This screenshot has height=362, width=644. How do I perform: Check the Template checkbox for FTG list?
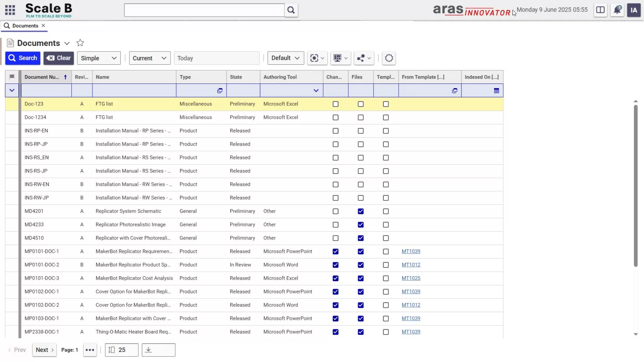(386, 104)
